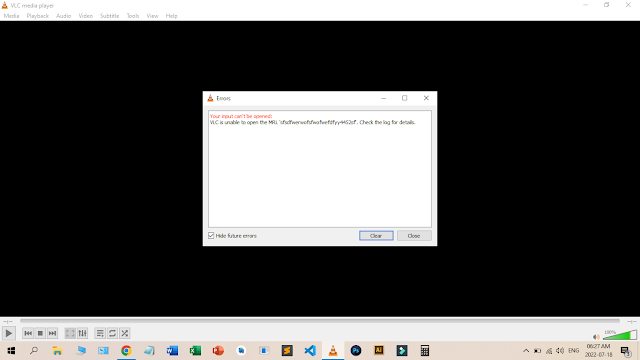Skip to previous media track
640x360 pixels.
[28, 333]
